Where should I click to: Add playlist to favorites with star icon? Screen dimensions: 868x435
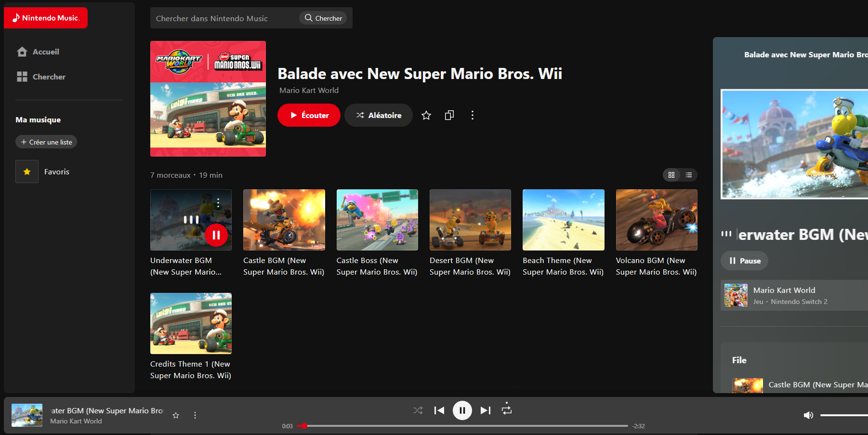click(x=426, y=115)
